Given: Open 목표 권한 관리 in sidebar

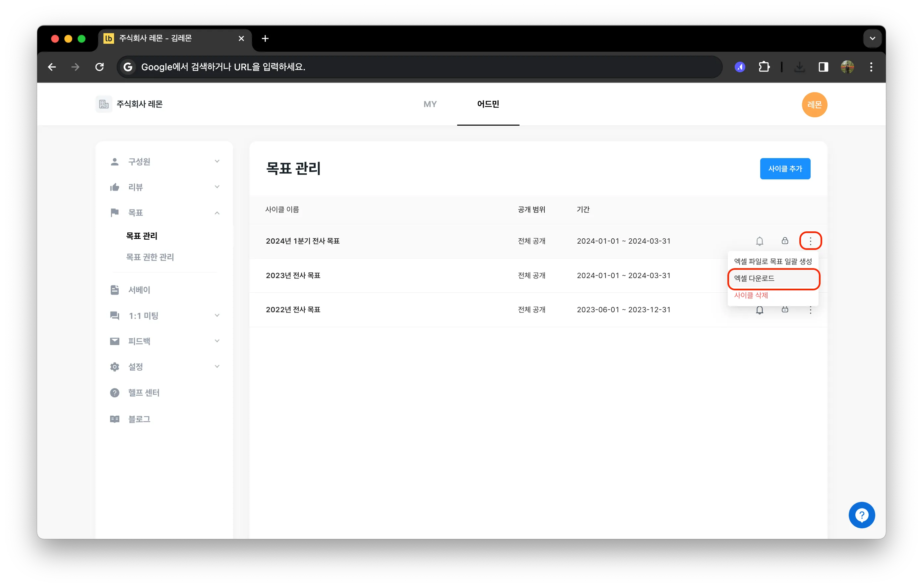Looking at the screenshot, I should pyautogui.click(x=150, y=257).
